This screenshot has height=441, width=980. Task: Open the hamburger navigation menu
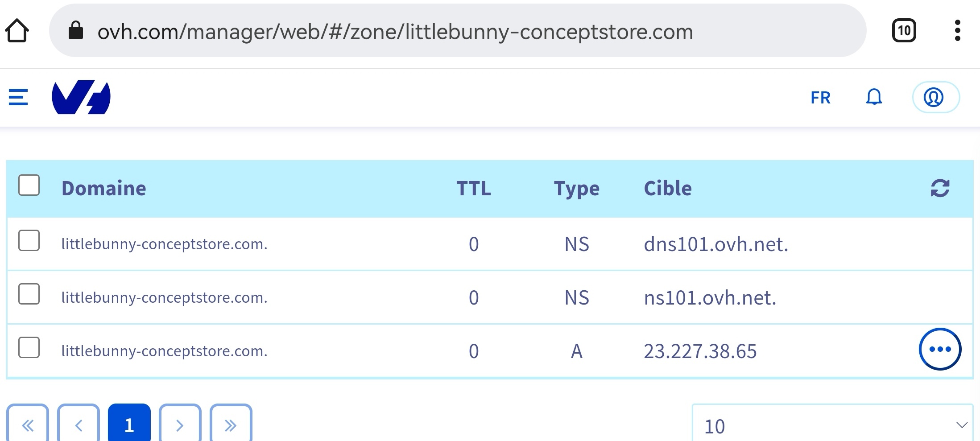[x=18, y=97]
